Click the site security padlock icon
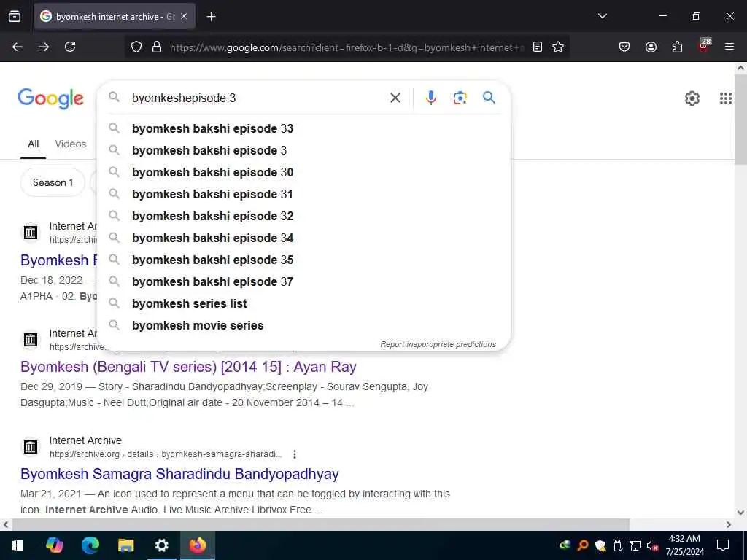The image size is (747, 560). [157, 47]
